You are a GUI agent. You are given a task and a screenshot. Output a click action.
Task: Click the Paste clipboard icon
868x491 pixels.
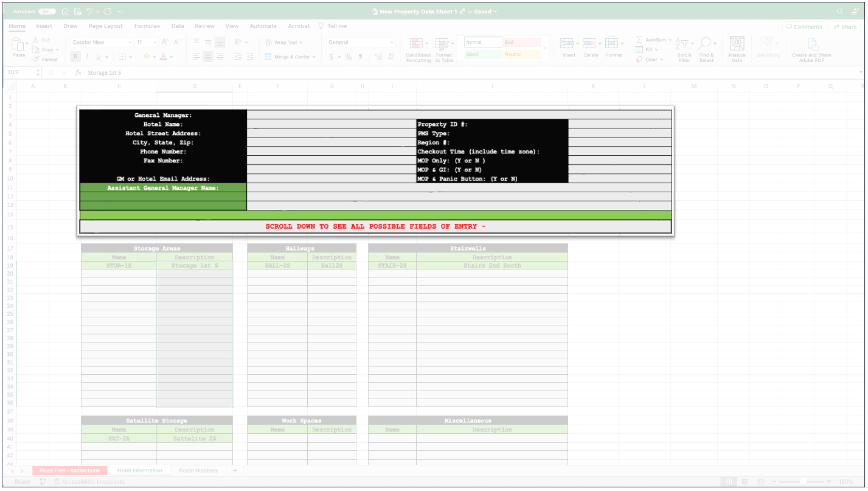coord(19,47)
